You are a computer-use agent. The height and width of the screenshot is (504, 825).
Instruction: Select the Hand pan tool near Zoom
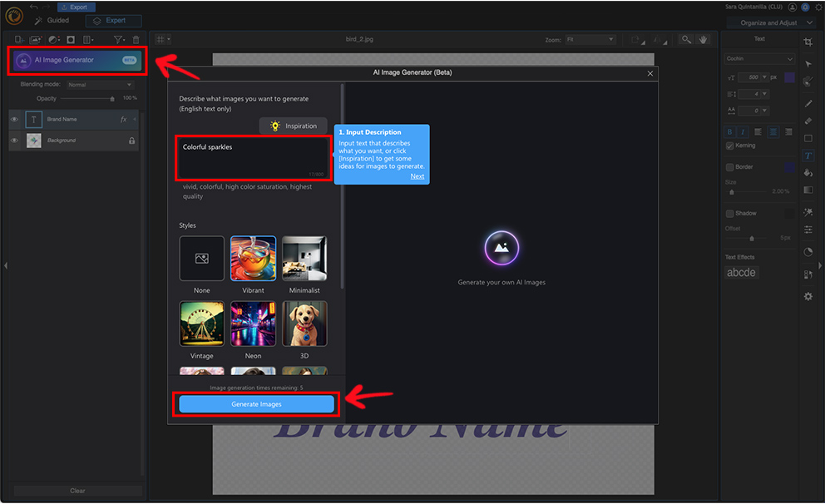704,39
